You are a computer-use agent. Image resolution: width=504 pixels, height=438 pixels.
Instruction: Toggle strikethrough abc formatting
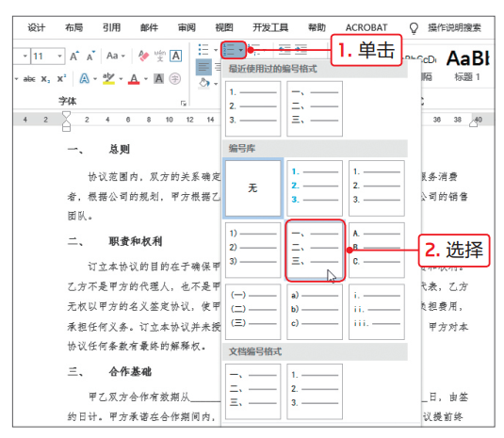(x=29, y=79)
